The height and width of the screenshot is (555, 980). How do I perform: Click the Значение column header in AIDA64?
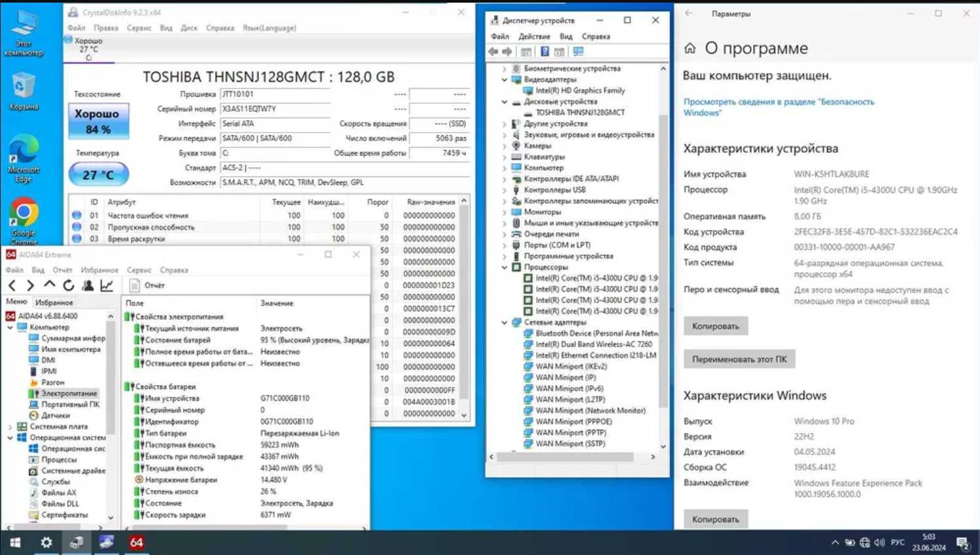click(x=277, y=303)
